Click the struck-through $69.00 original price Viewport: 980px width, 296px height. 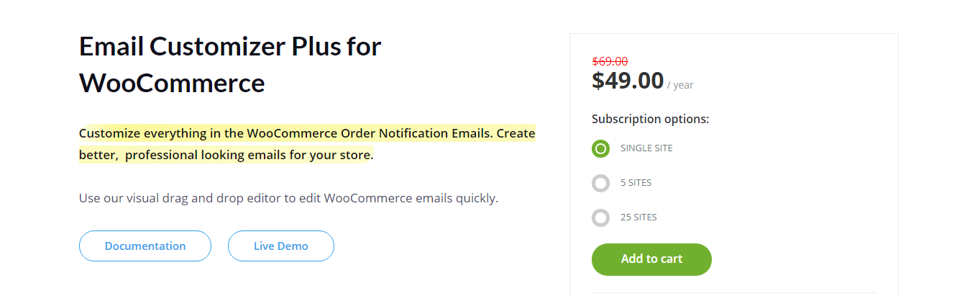click(610, 61)
